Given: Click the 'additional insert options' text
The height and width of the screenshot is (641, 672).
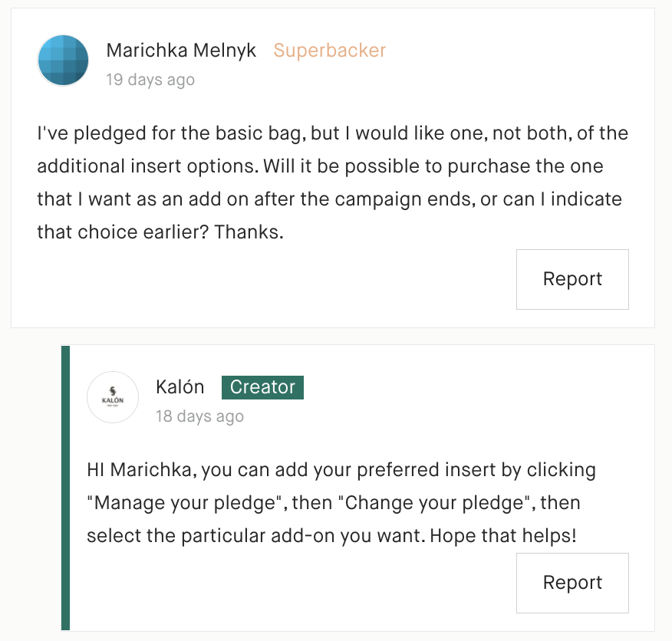Looking at the screenshot, I should pyautogui.click(x=148, y=166).
